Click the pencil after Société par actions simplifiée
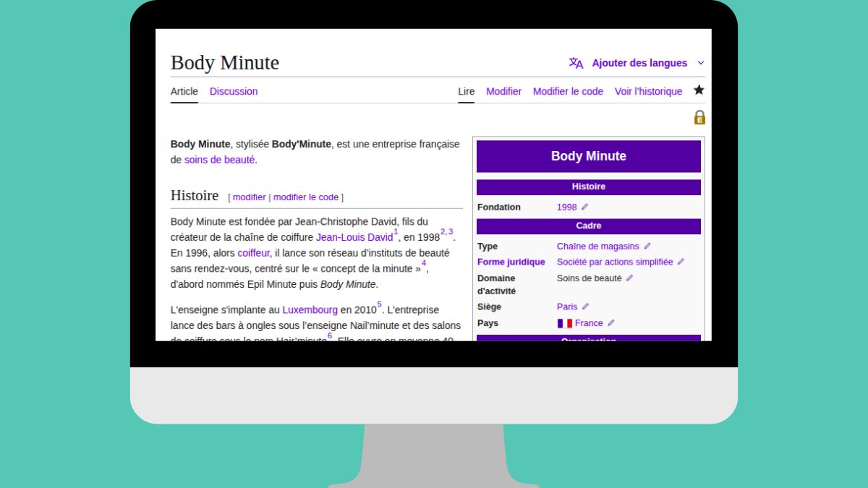 681,262
